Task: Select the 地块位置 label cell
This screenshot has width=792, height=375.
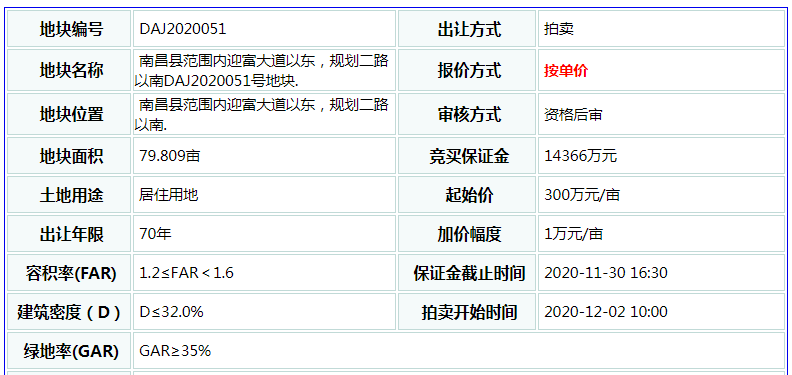Action: click(x=69, y=114)
